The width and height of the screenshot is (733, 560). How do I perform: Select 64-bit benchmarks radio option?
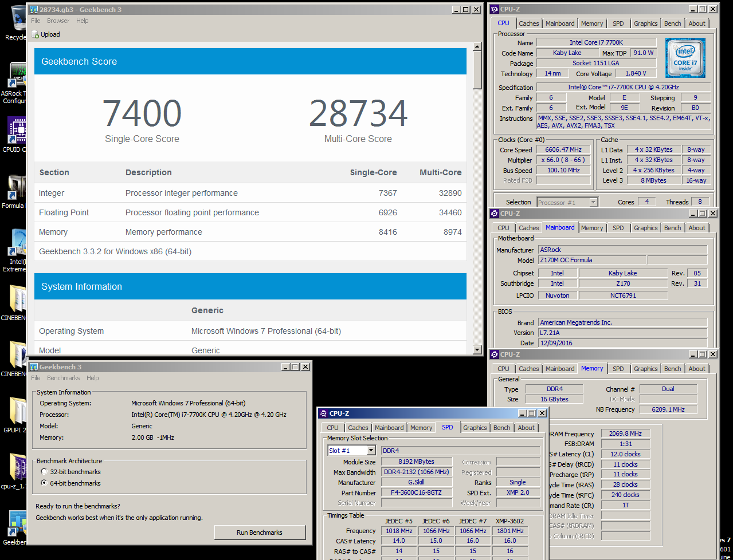click(x=44, y=483)
